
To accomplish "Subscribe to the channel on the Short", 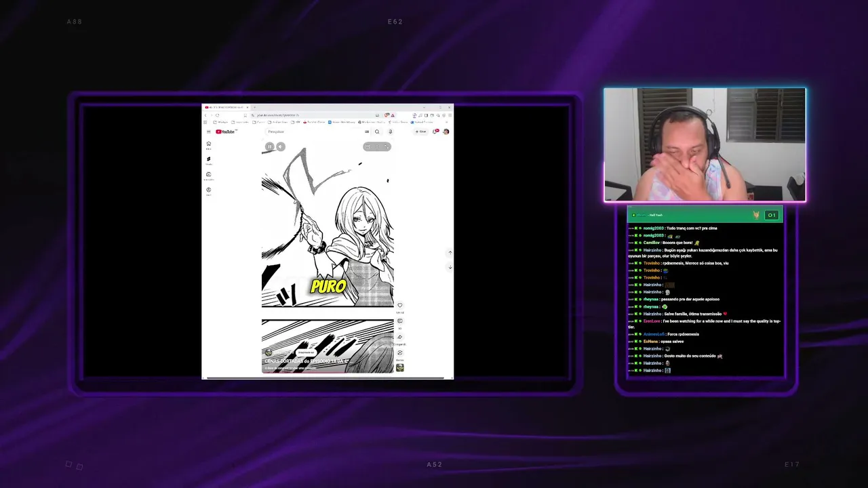I will coord(307,352).
